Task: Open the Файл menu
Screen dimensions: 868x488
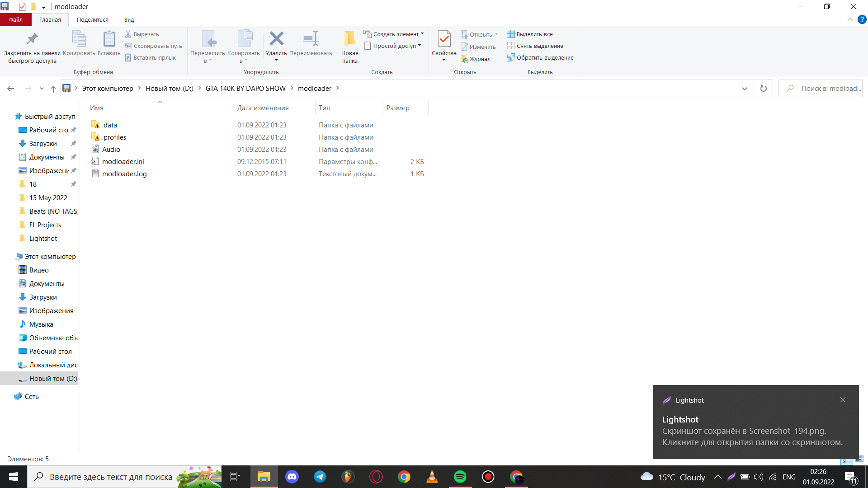Action: 16,19
